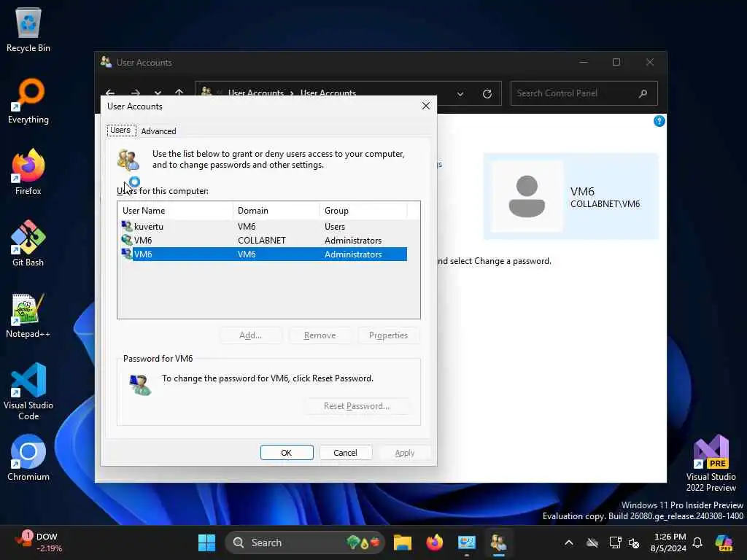
Task: Open File Explorer from the taskbar
Action: tap(403, 542)
